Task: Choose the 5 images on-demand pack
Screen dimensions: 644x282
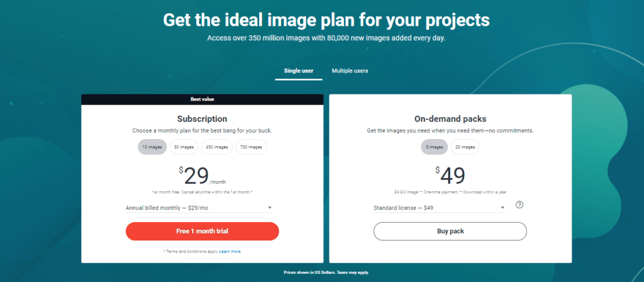Action: (435, 147)
